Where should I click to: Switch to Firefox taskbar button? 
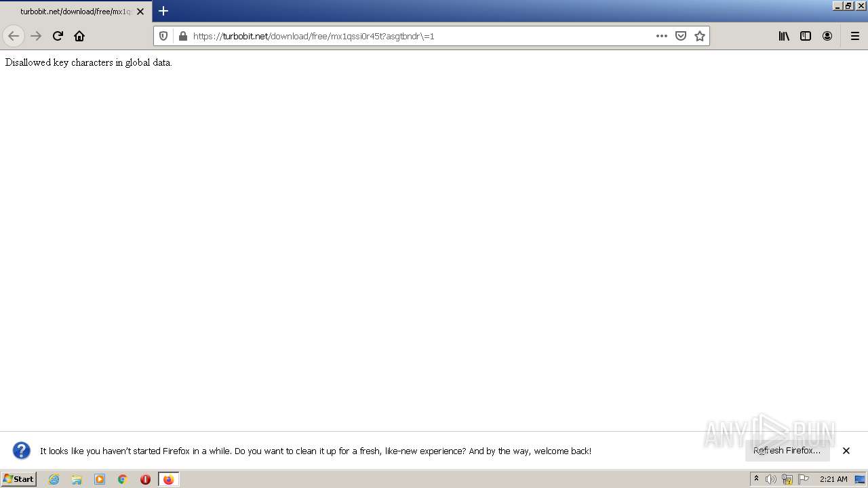pyautogui.click(x=168, y=479)
